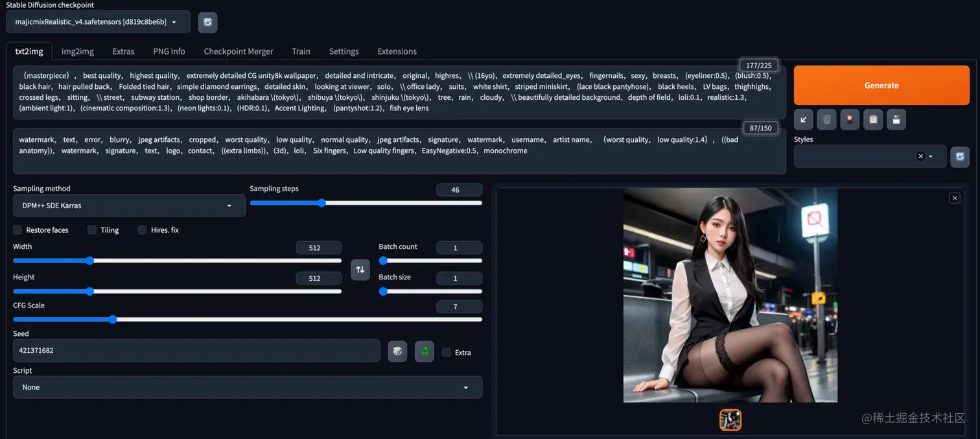Adjust the Batch count slider

pyautogui.click(x=430, y=261)
